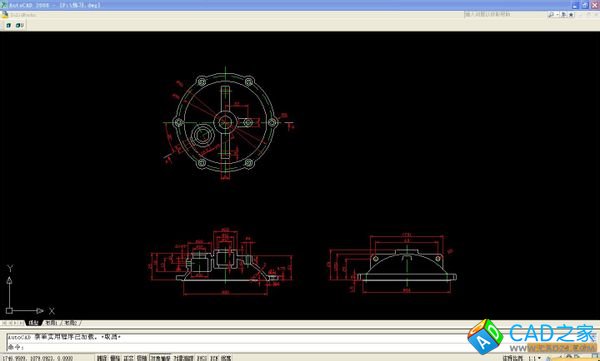Click the 线宽 lineweight status button
The height and width of the screenshot is (361, 600).
click(226, 358)
